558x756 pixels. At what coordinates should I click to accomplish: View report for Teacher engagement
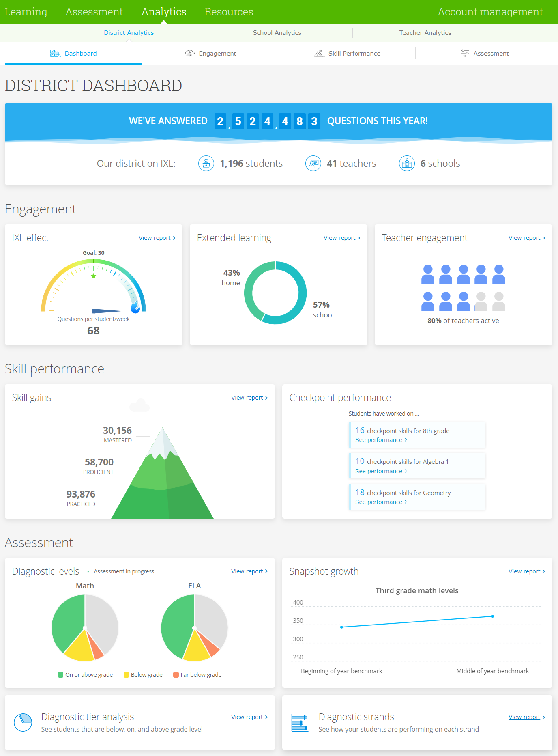point(527,238)
